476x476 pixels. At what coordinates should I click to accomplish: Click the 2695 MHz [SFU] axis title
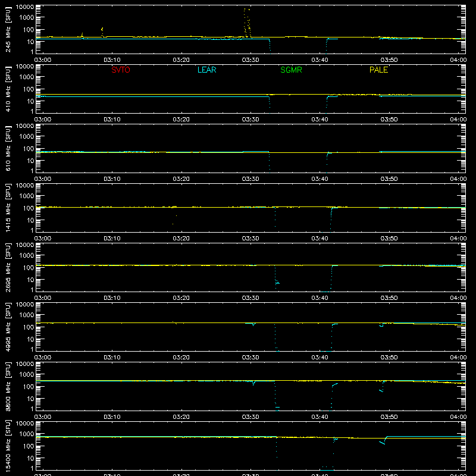8,267
